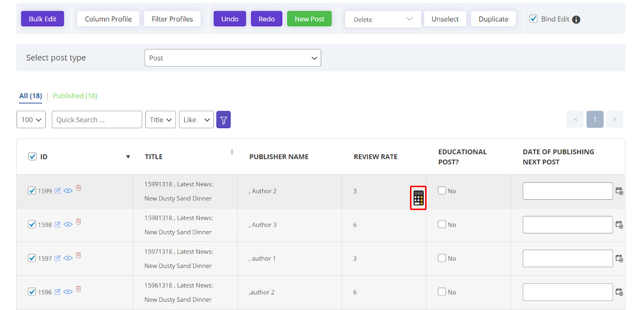The width and height of the screenshot is (644, 310).
Task: Switch to the Published (18) tab
Action: tap(75, 96)
